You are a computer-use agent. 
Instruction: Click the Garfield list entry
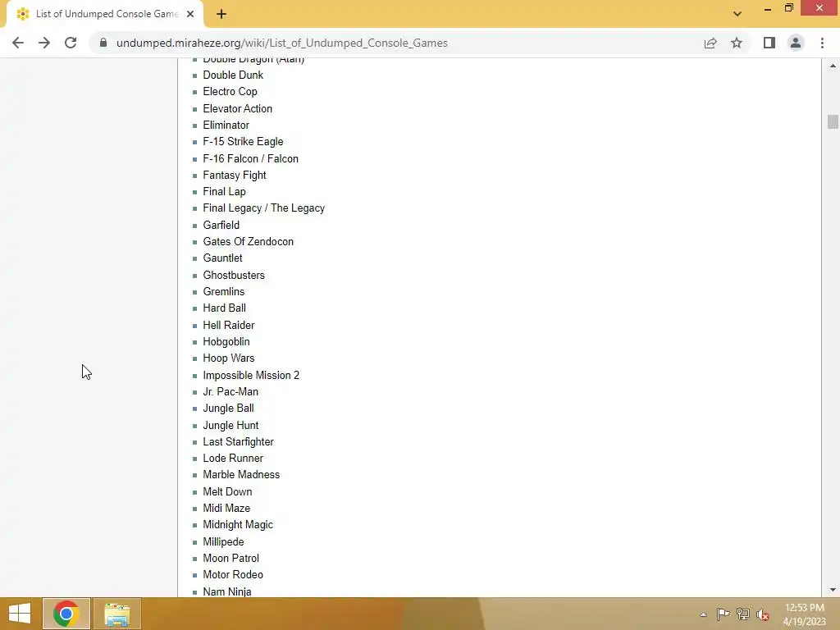pos(221,225)
